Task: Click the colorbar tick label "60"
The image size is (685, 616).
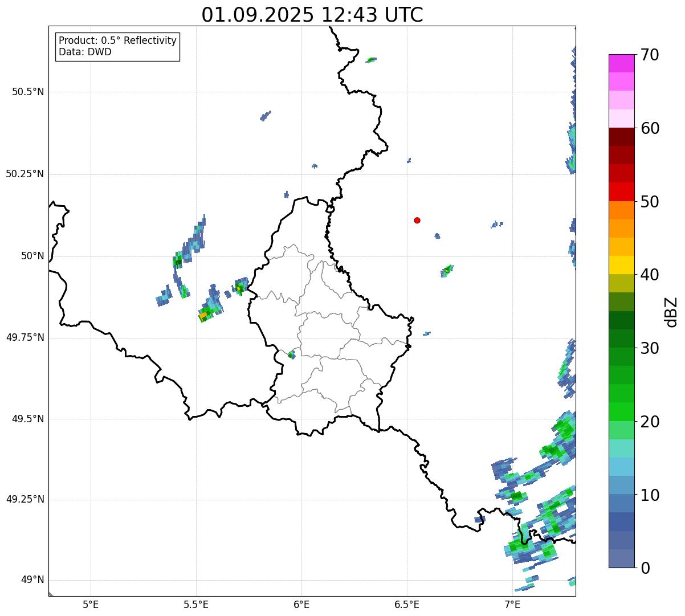Action: pyautogui.click(x=650, y=128)
